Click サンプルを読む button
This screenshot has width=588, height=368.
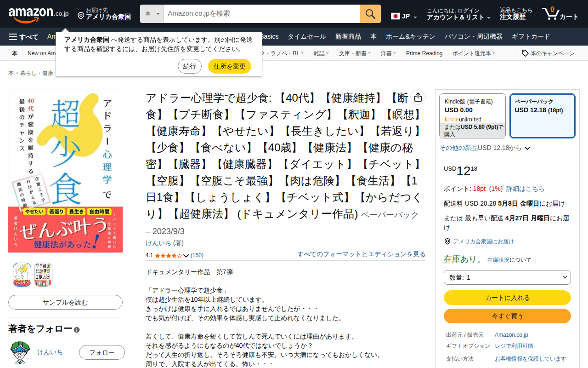coord(65,302)
